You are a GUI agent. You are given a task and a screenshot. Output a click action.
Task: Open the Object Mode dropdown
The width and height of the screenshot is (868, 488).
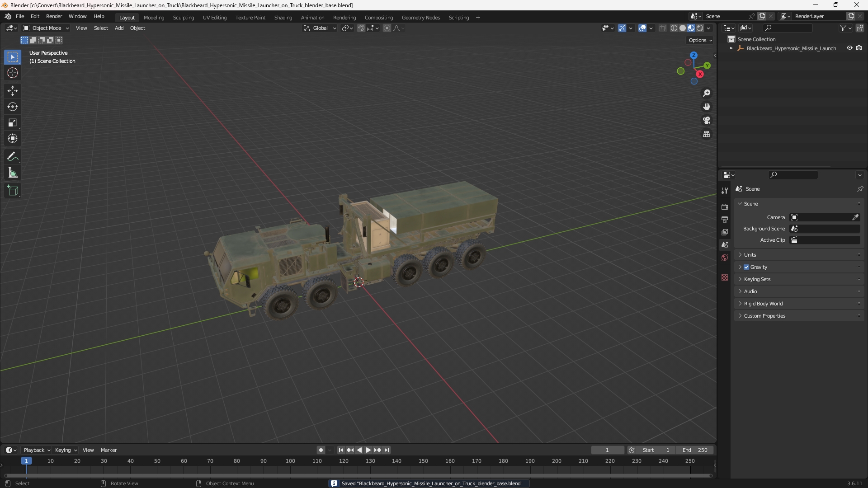coord(46,28)
